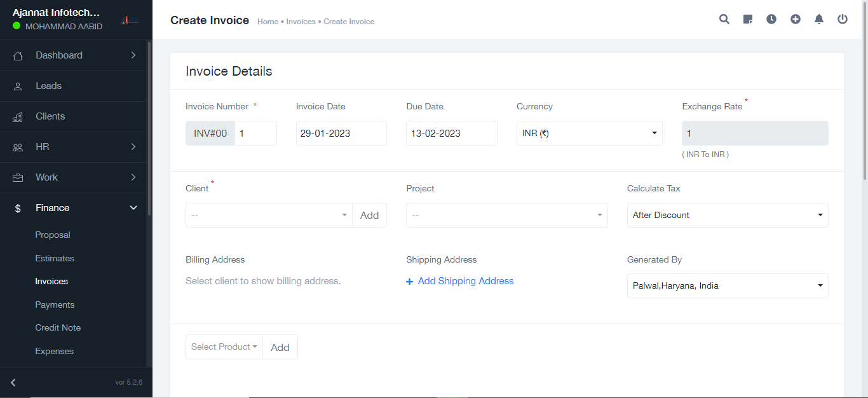Open the Currency dropdown
Image resolution: width=868 pixels, height=398 pixels.
pos(589,134)
